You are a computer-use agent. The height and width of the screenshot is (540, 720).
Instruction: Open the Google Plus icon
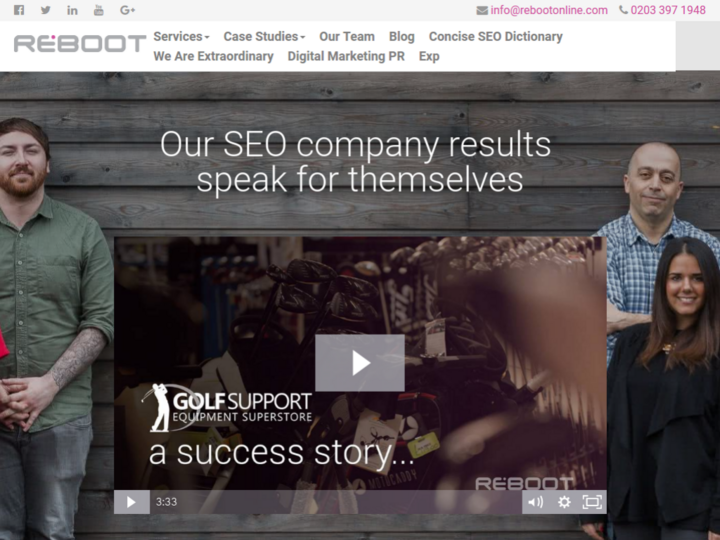[127, 10]
